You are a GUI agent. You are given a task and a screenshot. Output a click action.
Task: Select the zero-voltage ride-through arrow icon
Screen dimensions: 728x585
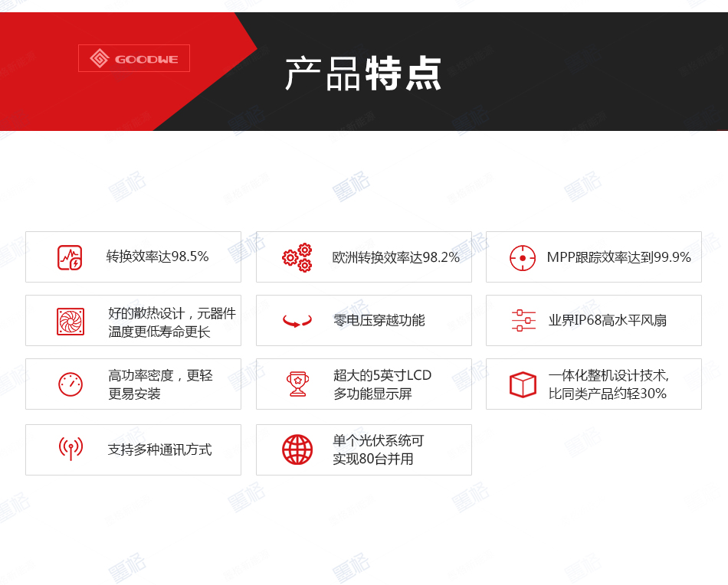(298, 320)
